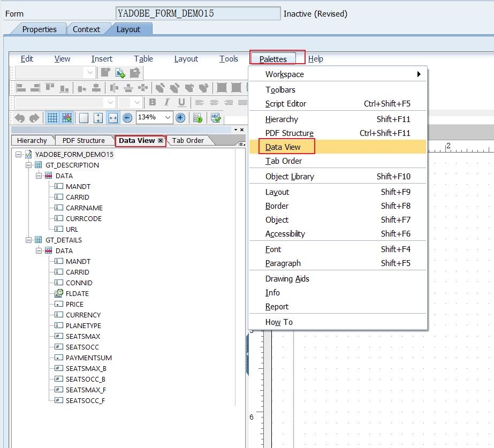Collapse the YADOBE_FORM_DEMO15 root node
This screenshot has width=494, height=448.
point(18,154)
